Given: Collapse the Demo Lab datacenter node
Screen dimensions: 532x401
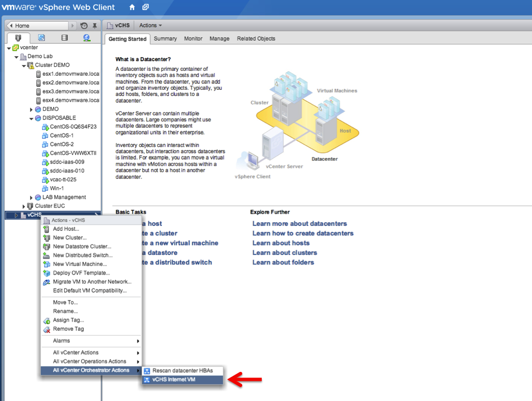Looking at the screenshot, I should (x=16, y=57).
